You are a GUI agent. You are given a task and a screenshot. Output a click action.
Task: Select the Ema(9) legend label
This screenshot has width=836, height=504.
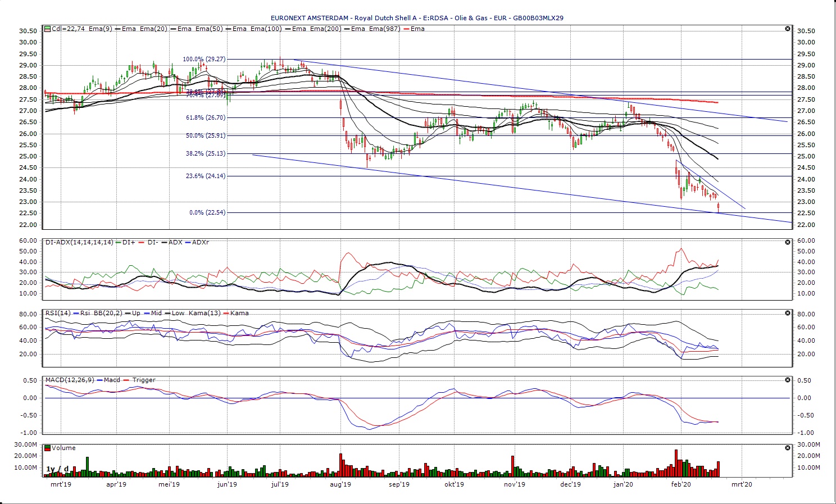click(x=101, y=29)
